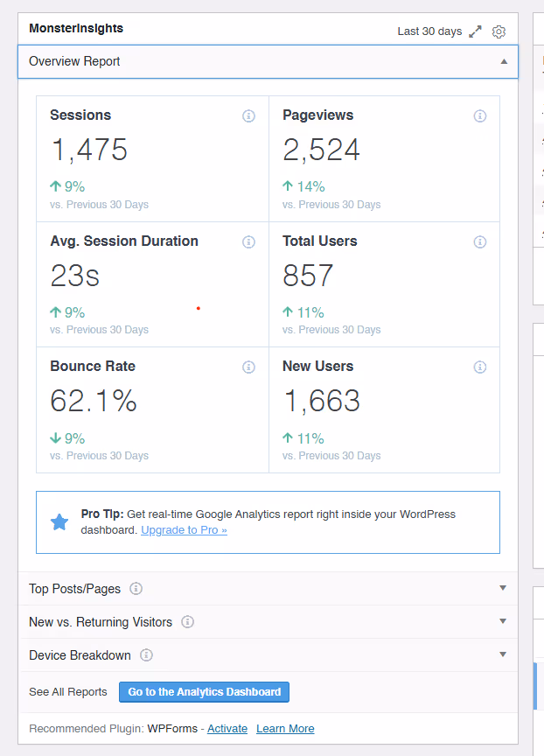Expand the Top Posts/Pages section arrow
Image resolution: width=544 pixels, height=756 pixels.
point(503,588)
